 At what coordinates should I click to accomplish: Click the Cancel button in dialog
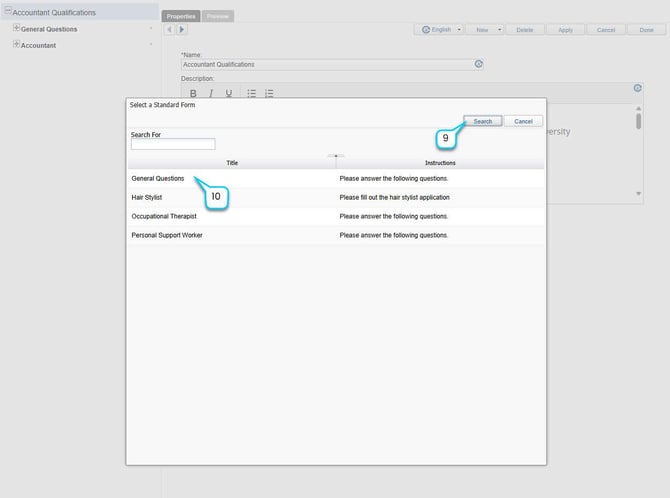point(523,121)
